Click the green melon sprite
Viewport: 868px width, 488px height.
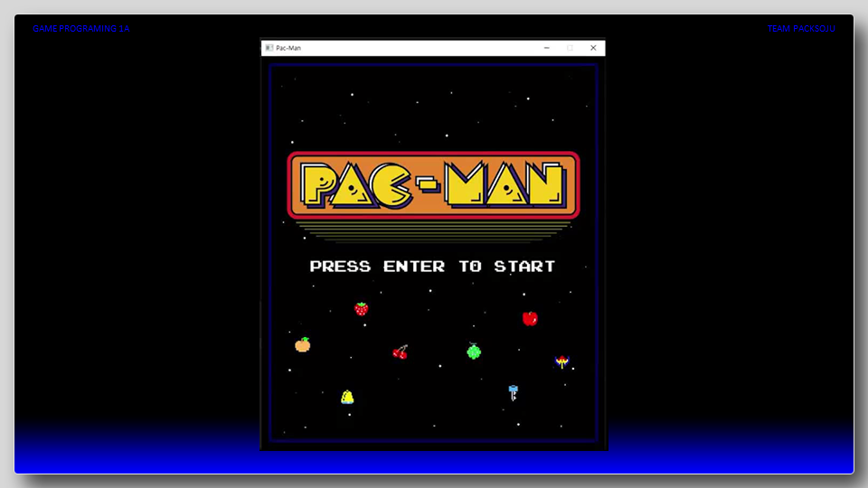tap(474, 351)
